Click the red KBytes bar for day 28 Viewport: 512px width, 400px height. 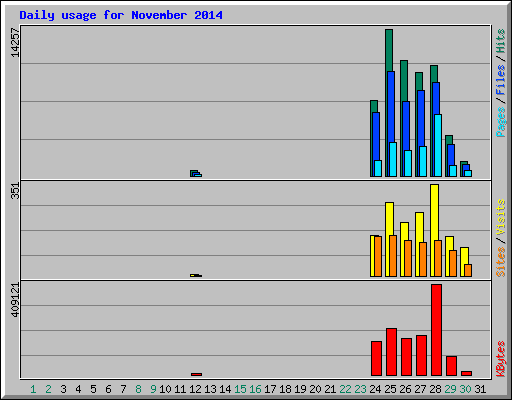pyautogui.click(x=436, y=330)
